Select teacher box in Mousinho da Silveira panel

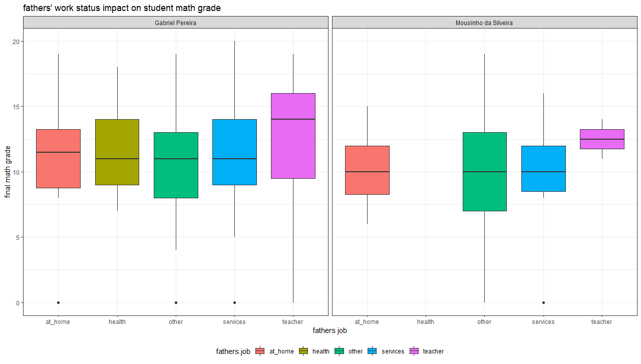(x=602, y=139)
